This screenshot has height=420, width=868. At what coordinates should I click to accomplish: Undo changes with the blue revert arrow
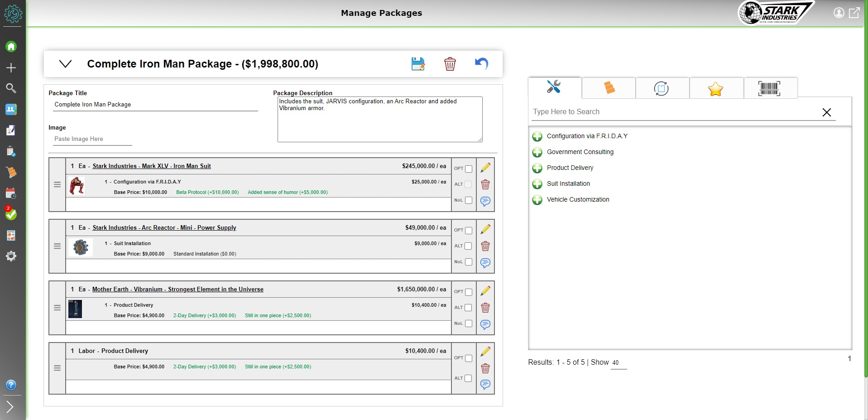pos(482,64)
